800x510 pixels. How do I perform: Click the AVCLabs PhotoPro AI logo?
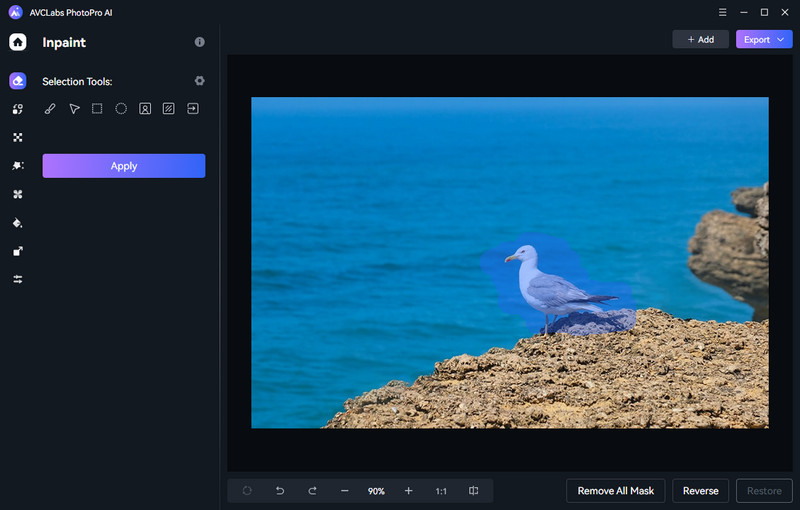[16, 12]
